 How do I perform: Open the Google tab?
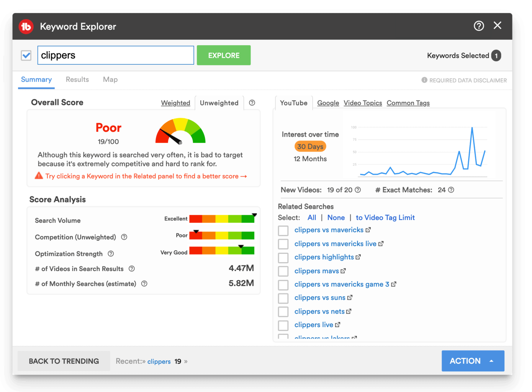[x=328, y=103]
